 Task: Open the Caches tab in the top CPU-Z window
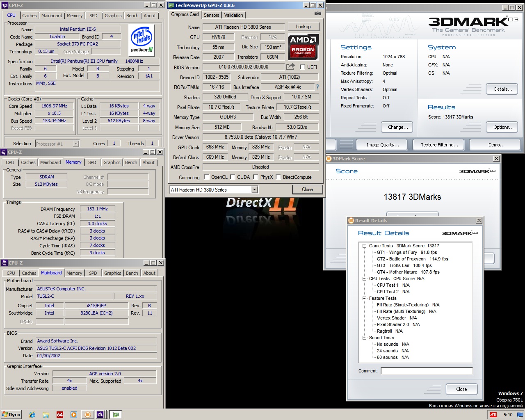pyautogui.click(x=30, y=16)
